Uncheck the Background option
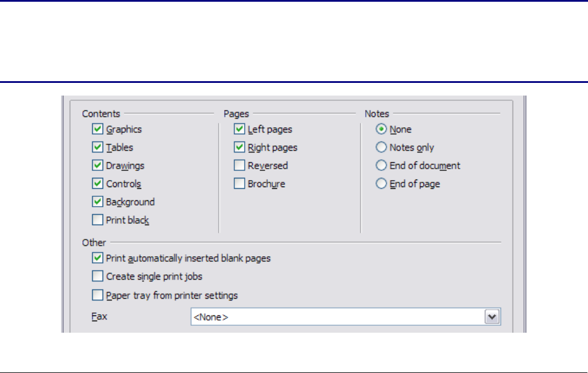This screenshot has height=373, width=588. (x=97, y=202)
